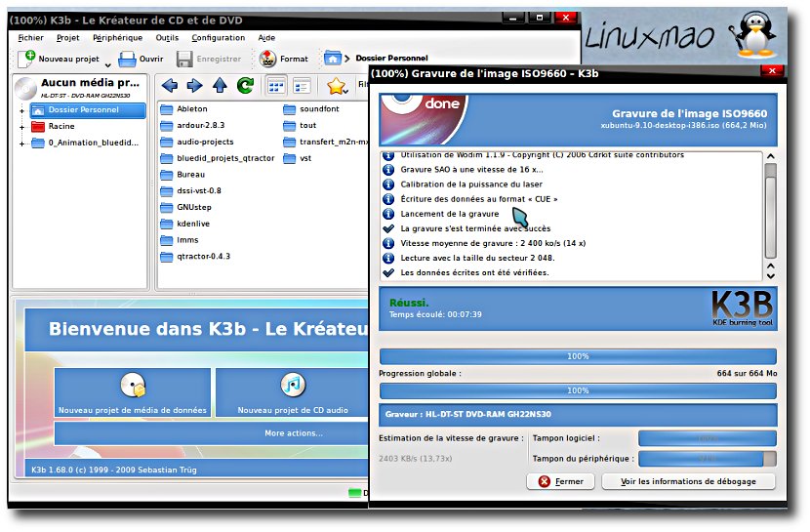Click the Tampon logiciel buffer bar
The image size is (810, 532).
coord(708,438)
